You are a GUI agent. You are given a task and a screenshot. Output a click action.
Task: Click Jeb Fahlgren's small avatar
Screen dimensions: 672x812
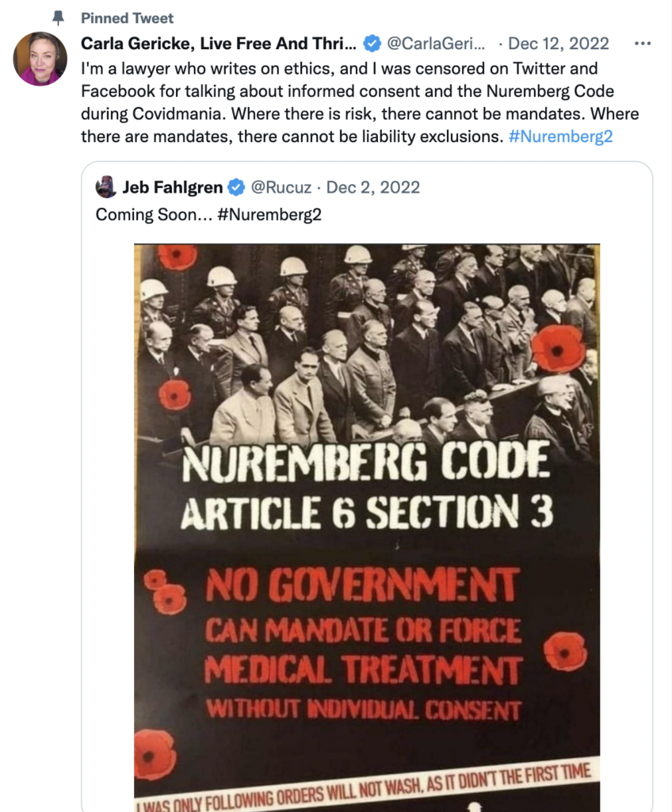(x=105, y=187)
